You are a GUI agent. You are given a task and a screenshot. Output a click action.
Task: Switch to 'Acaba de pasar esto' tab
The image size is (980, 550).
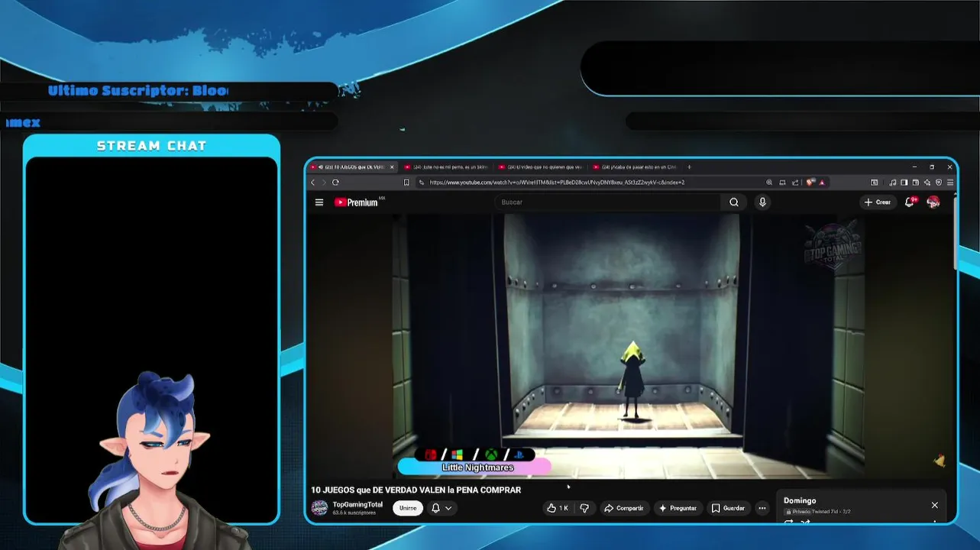click(634, 167)
